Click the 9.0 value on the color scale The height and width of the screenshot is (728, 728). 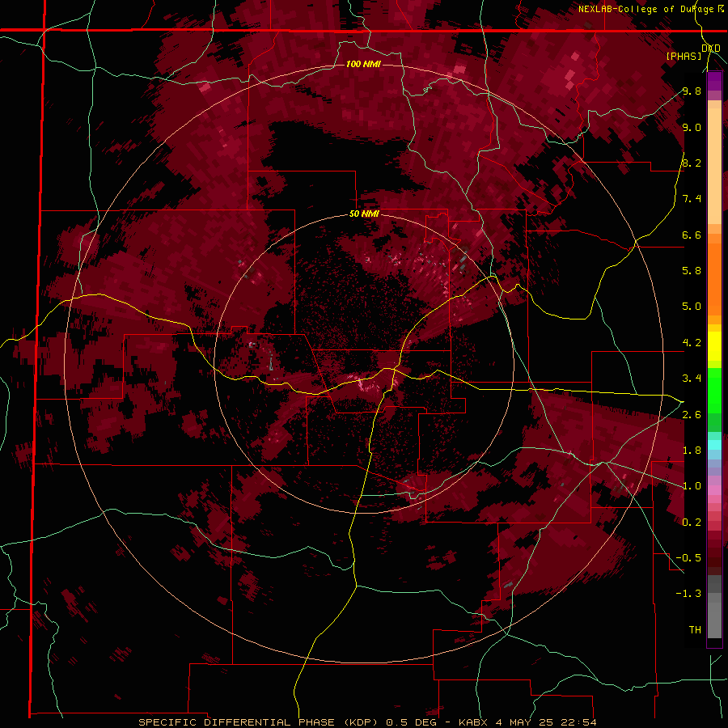[x=692, y=127]
